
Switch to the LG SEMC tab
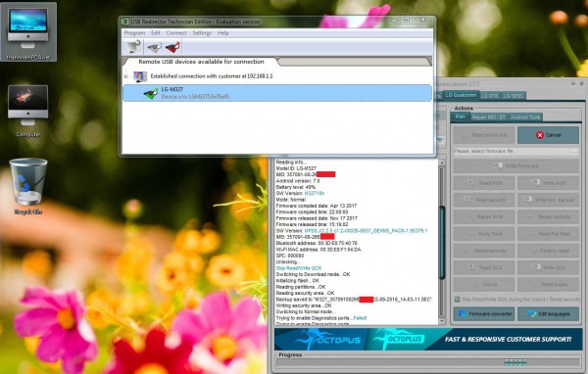513,96
